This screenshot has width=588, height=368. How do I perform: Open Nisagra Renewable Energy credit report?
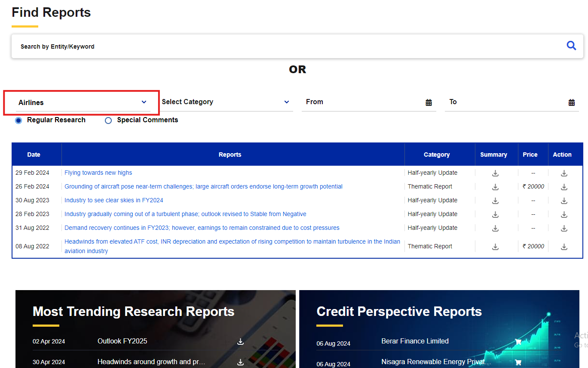[435, 362]
